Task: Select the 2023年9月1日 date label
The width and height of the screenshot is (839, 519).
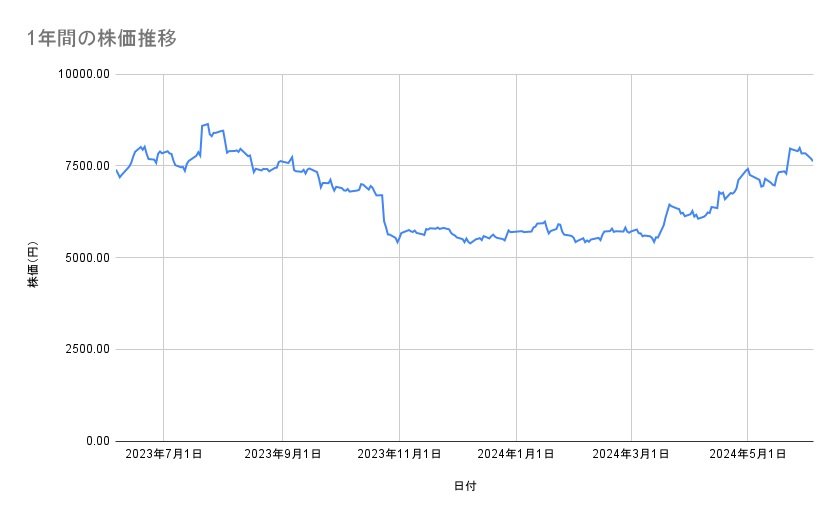Action: click(x=283, y=454)
